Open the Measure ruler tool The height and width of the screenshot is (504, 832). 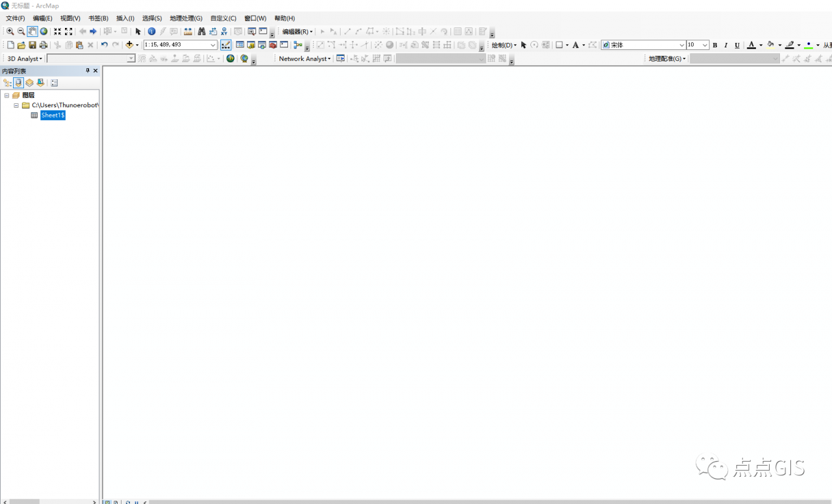(188, 31)
